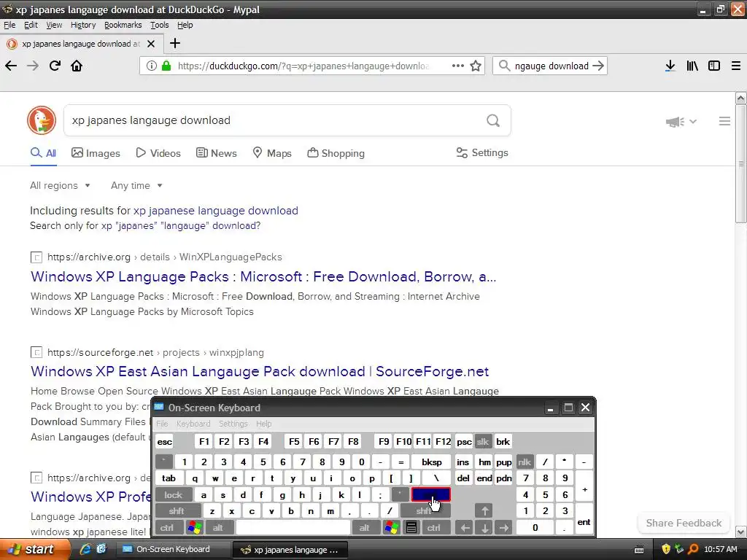
Task: Click corrected xp japanese language download link
Action: click(216, 211)
